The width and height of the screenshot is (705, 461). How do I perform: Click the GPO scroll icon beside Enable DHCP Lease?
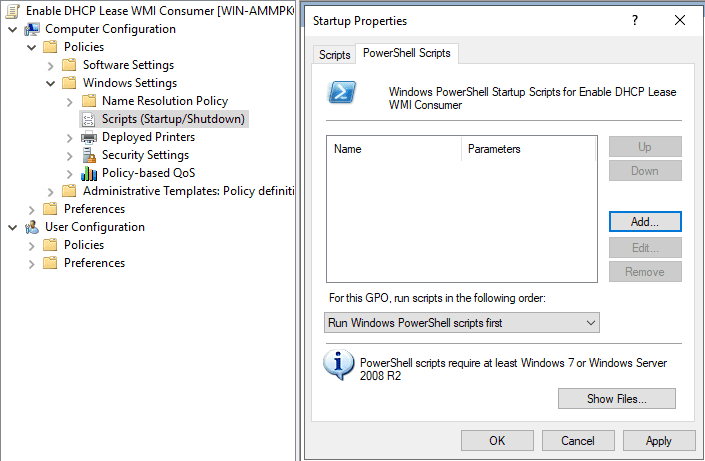(x=13, y=11)
